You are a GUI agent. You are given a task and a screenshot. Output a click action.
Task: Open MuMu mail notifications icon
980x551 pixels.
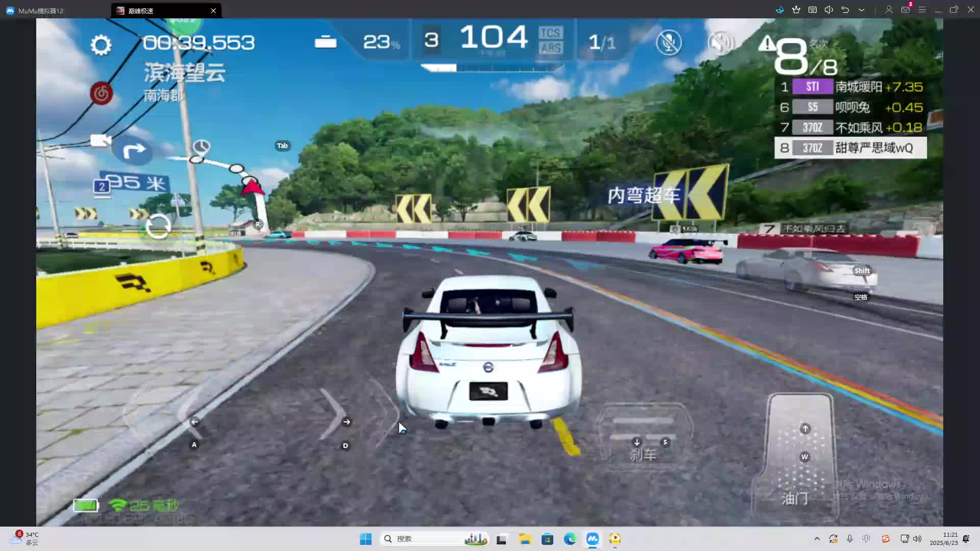click(x=905, y=10)
